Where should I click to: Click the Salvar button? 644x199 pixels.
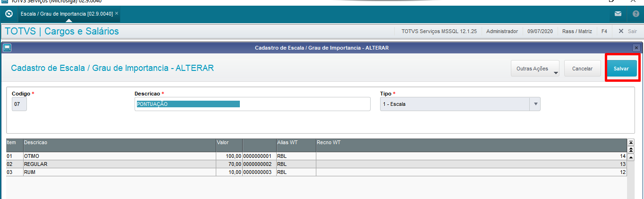[621, 69]
